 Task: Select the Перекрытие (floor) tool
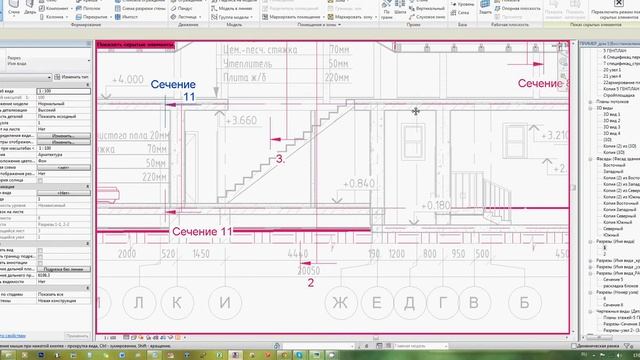coord(92,17)
